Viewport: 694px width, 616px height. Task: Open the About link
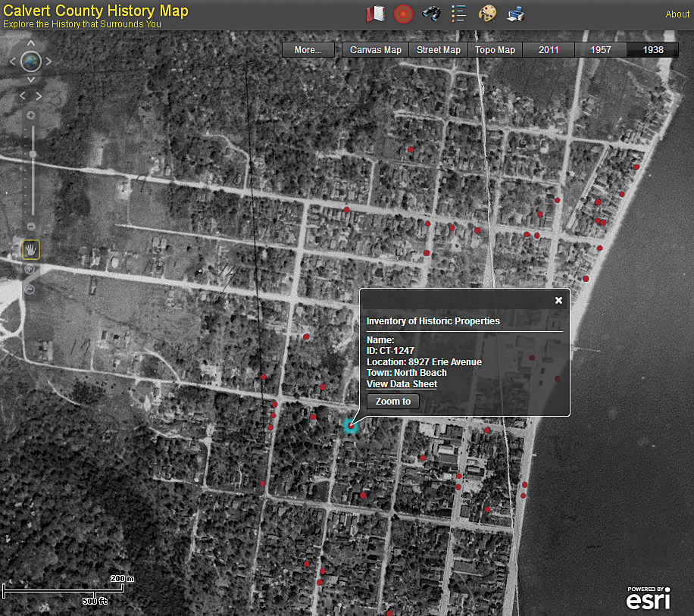tap(677, 14)
